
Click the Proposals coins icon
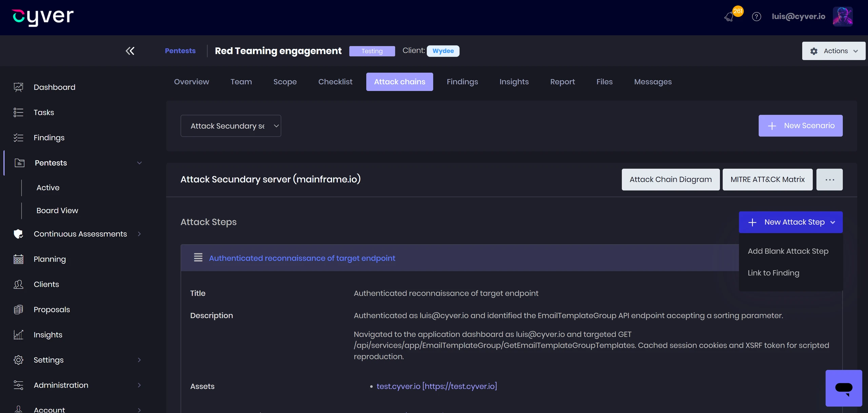(x=18, y=310)
